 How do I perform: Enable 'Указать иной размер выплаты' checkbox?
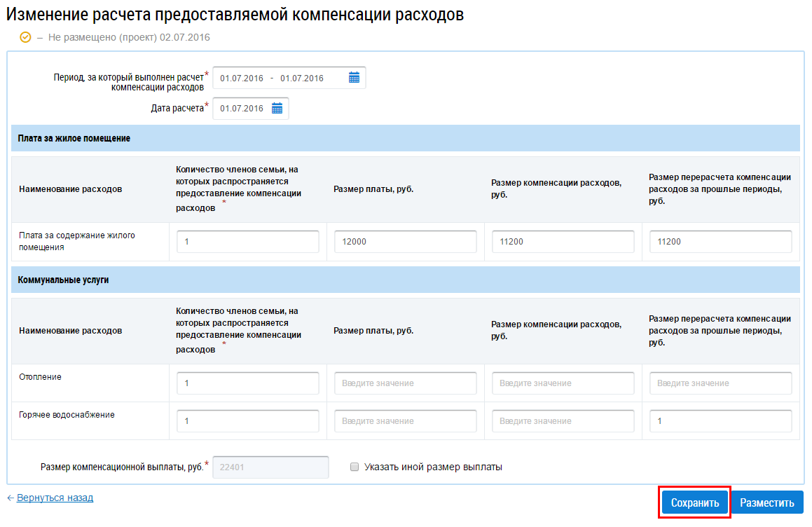(355, 467)
